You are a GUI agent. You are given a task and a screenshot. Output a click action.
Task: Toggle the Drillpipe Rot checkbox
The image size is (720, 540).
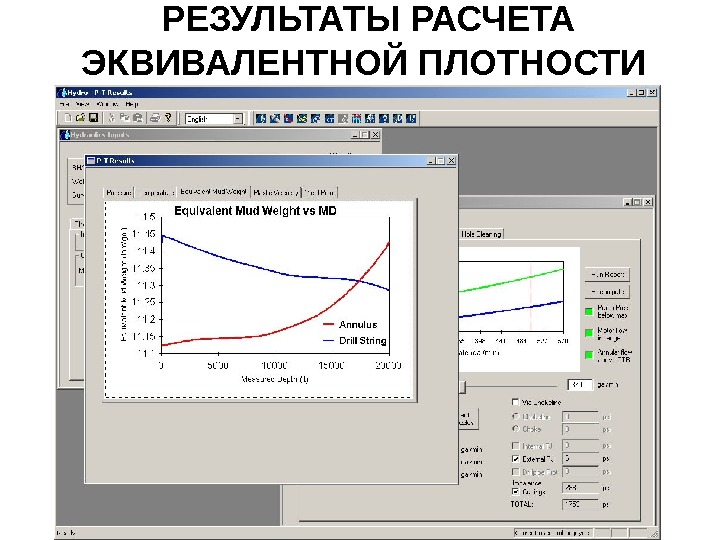pyautogui.click(x=515, y=472)
